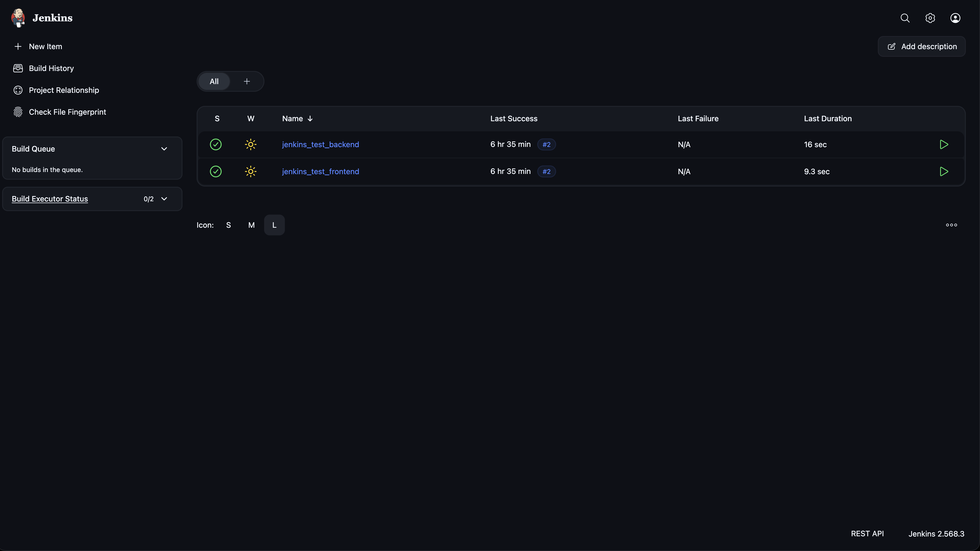Open the user account icon
The height and width of the screenshot is (551, 980).
[x=955, y=18]
